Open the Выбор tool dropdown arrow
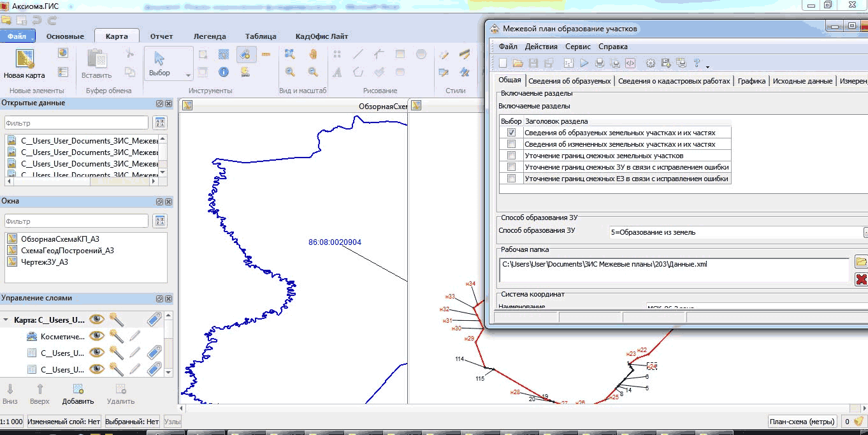Image resolution: width=868 pixels, height=435 pixels. [188, 75]
